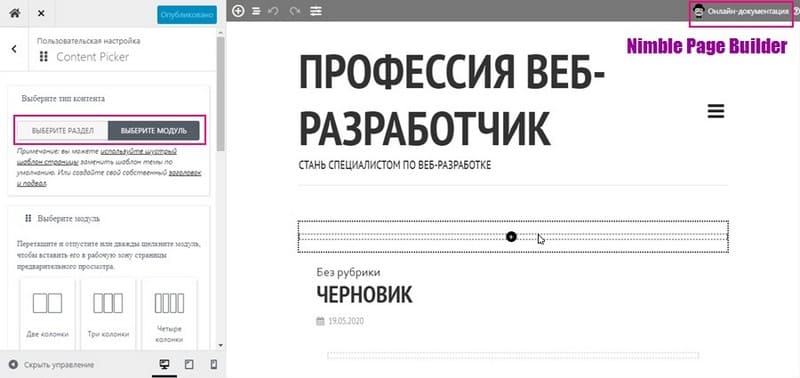Redo the change with redo arrow

point(294,11)
